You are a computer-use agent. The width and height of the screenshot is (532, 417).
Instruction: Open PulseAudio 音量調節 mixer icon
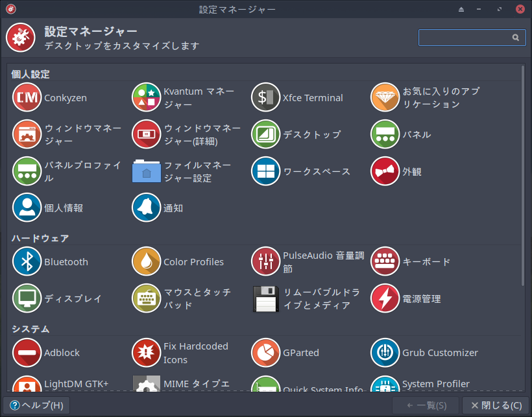[x=265, y=262]
